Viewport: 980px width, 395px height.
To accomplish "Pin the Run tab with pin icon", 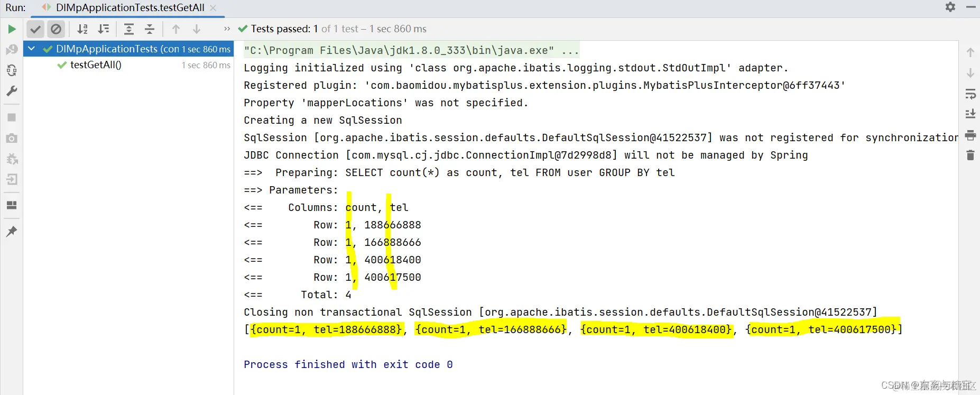I will [x=12, y=231].
